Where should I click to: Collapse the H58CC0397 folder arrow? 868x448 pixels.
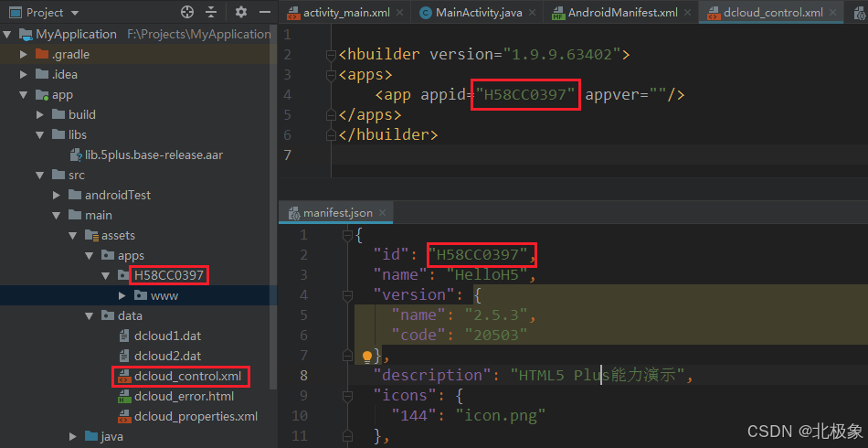pos(106,275)
